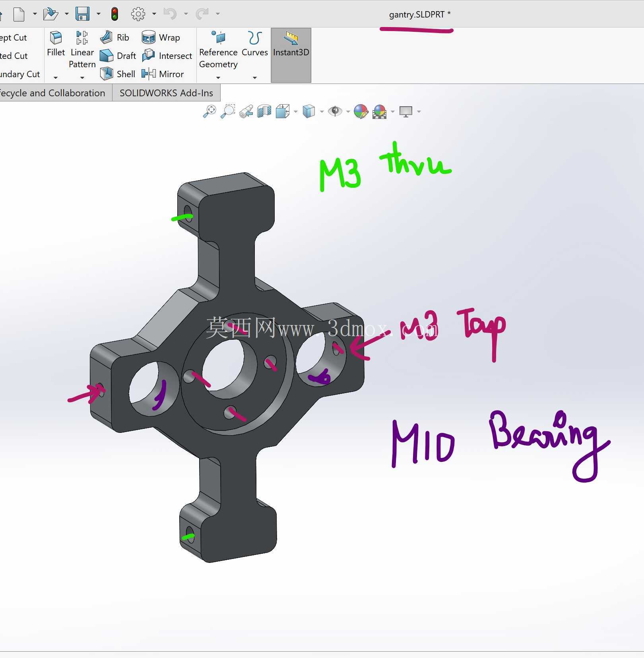Open the View Orientation icon
Viewport: 644px width, 658px height.
tap(283, 111)
